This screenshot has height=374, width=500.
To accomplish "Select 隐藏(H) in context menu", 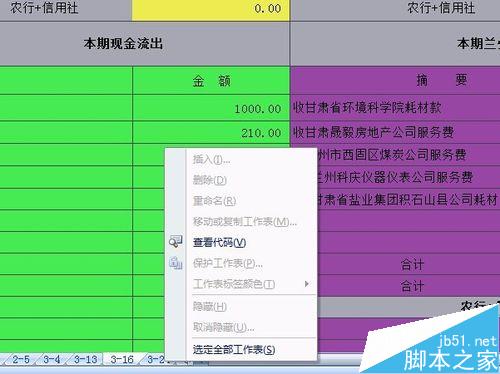I will click(210, 306).
